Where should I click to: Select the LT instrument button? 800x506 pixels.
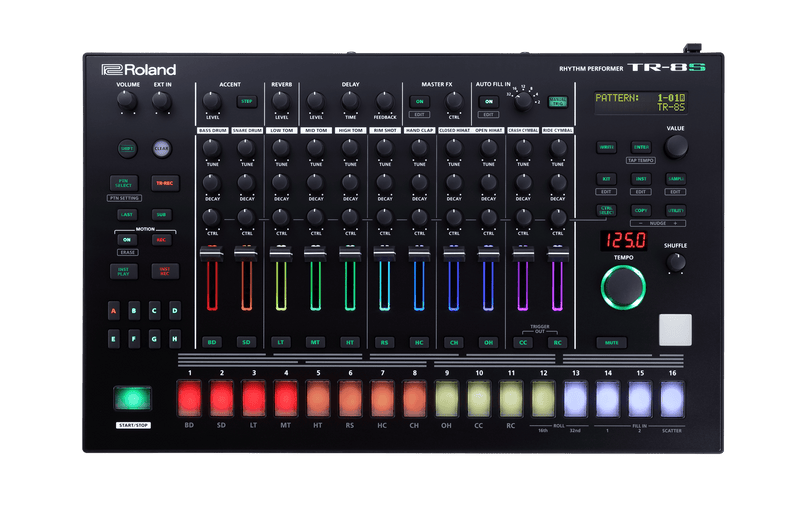[281, 342]
